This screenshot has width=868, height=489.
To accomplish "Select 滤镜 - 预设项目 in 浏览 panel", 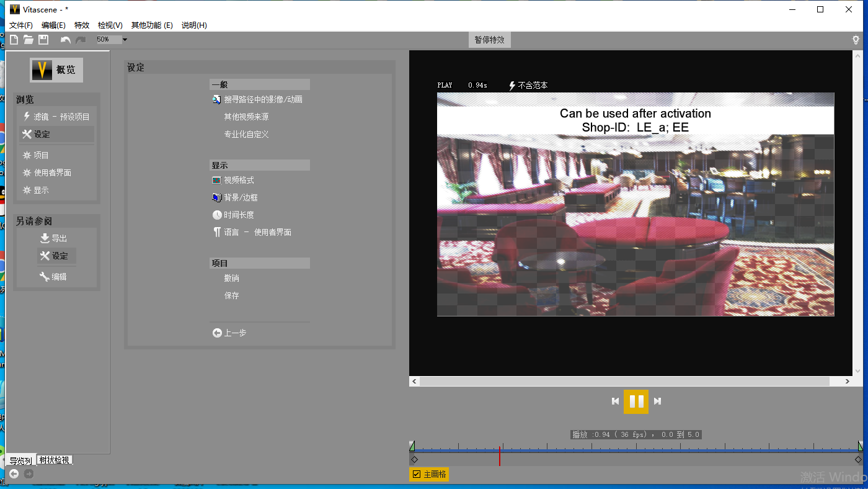I will 56,117.
